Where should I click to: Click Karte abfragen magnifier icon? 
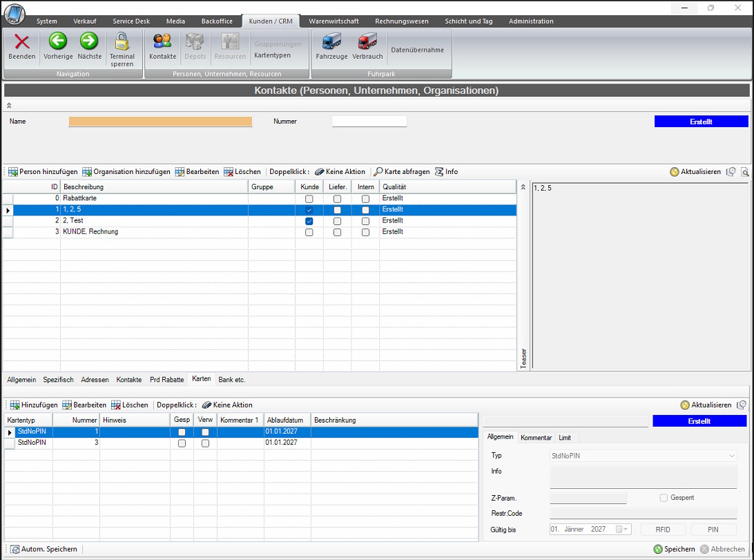378,172
